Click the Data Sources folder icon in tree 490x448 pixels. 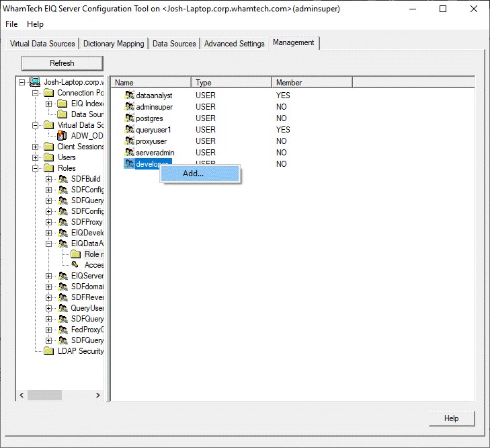pyautogui.click(x=63, y=114)
